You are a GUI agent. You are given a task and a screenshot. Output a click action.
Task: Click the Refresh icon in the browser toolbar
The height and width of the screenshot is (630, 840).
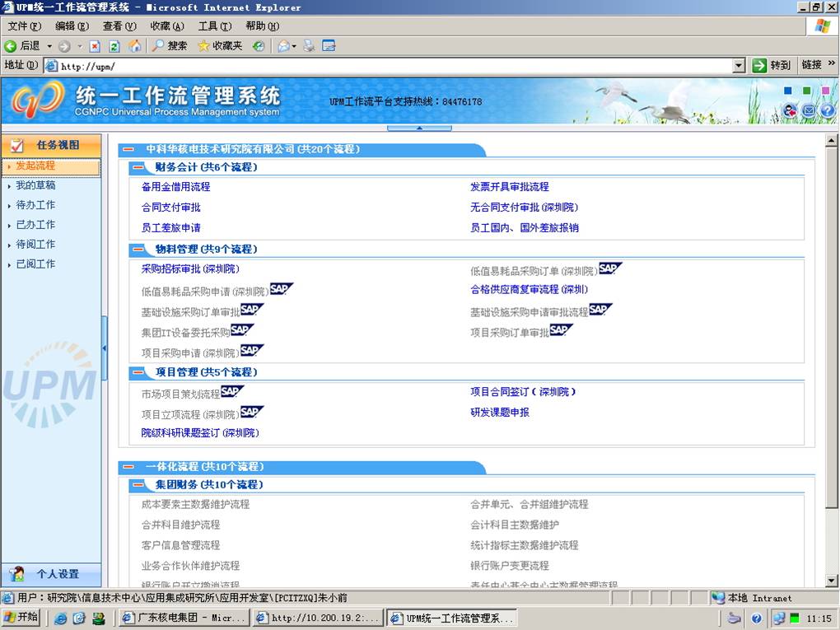[114, 45]
